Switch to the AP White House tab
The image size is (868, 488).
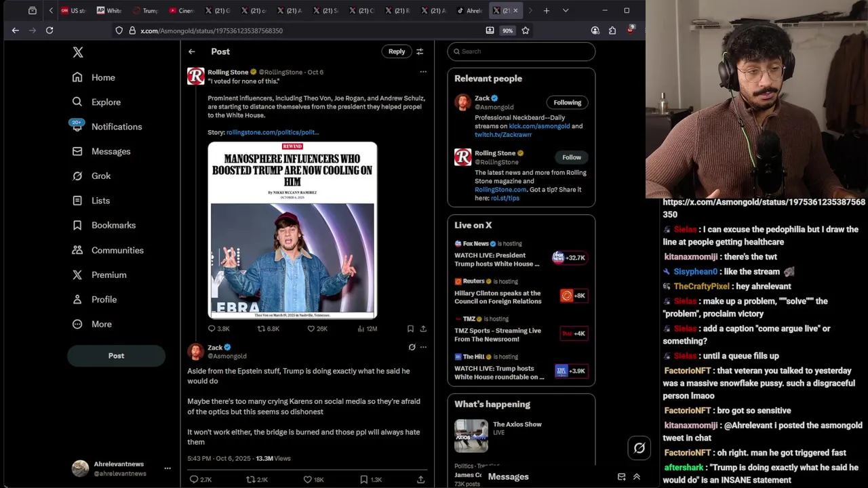pos(109,10)
